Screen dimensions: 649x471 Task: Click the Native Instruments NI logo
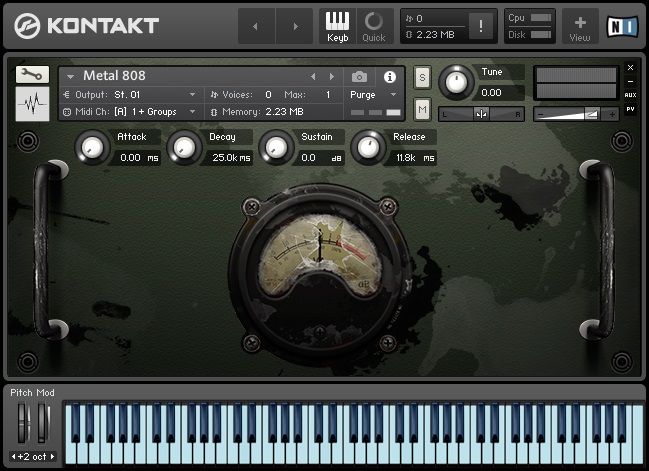[622, 24]
